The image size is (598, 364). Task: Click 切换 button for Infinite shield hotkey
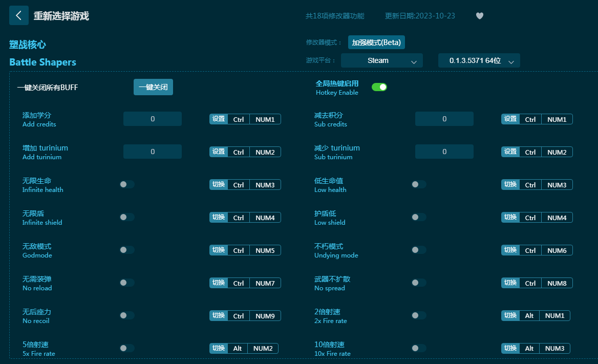click(219, 218)
